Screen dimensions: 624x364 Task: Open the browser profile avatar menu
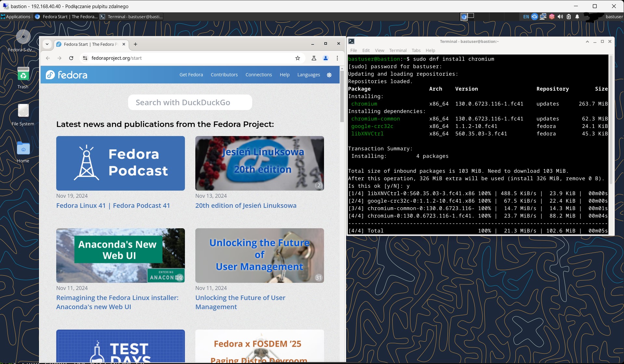pos(325,58)
